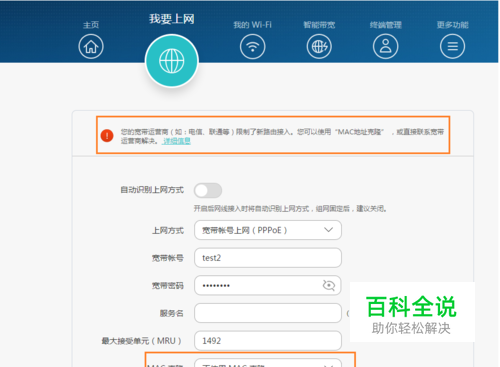Viewport: 500px width, 367px height.
Task: Open the My Wi-Fi icon
Action: click(x=252, y=47)
